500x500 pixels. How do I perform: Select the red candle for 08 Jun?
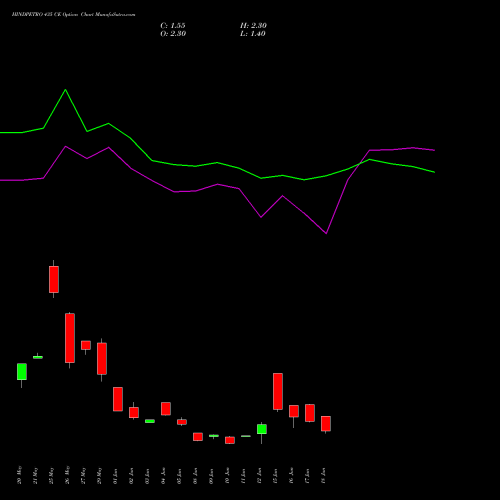[x=198, y=437]
